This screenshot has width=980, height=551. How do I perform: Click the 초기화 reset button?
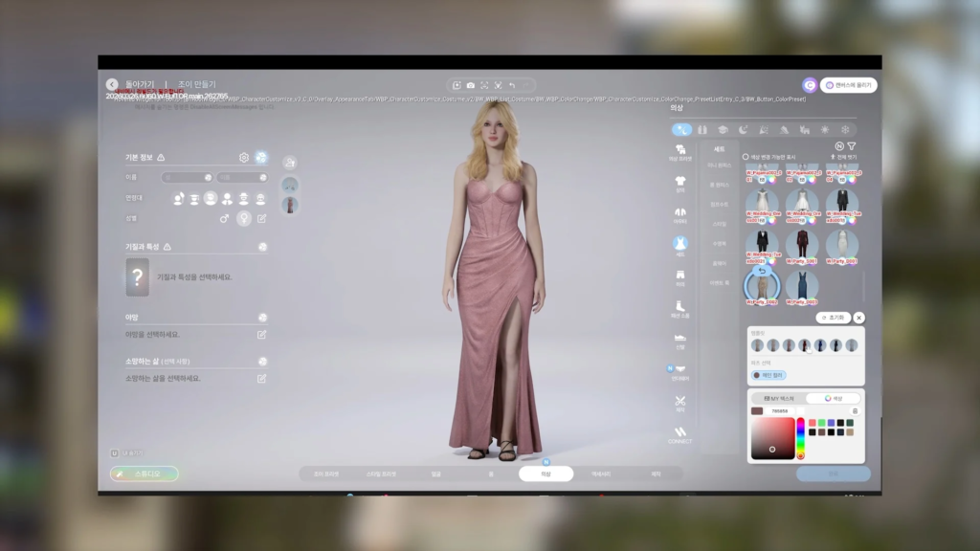(833, 318)
